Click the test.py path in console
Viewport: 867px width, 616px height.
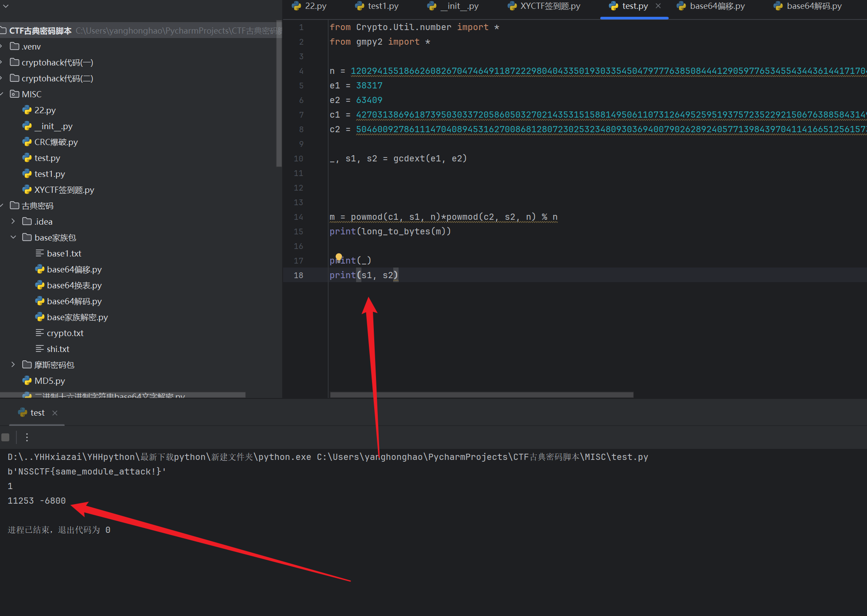point(483,457)
